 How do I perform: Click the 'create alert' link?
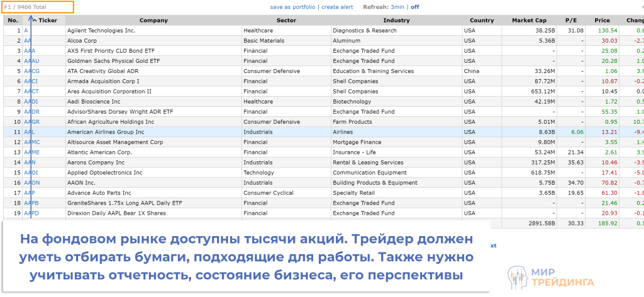pos(338,7)
